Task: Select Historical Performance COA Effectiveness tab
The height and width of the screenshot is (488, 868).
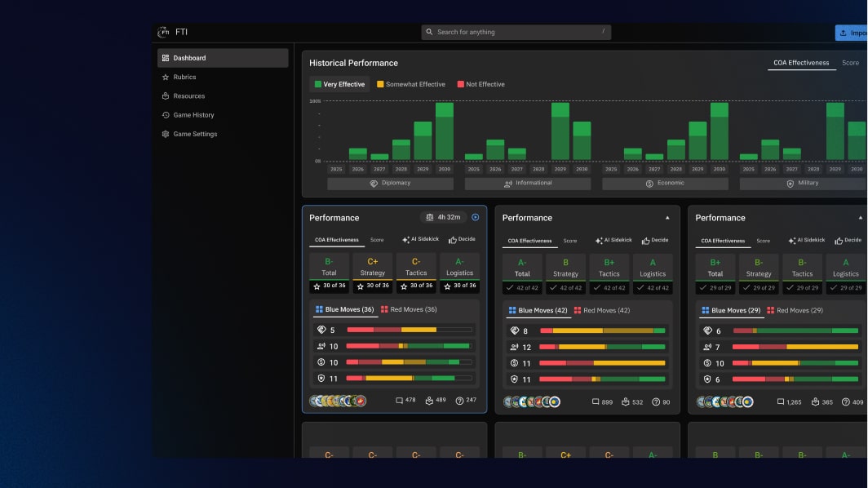Action: click(x=801, y=63)
